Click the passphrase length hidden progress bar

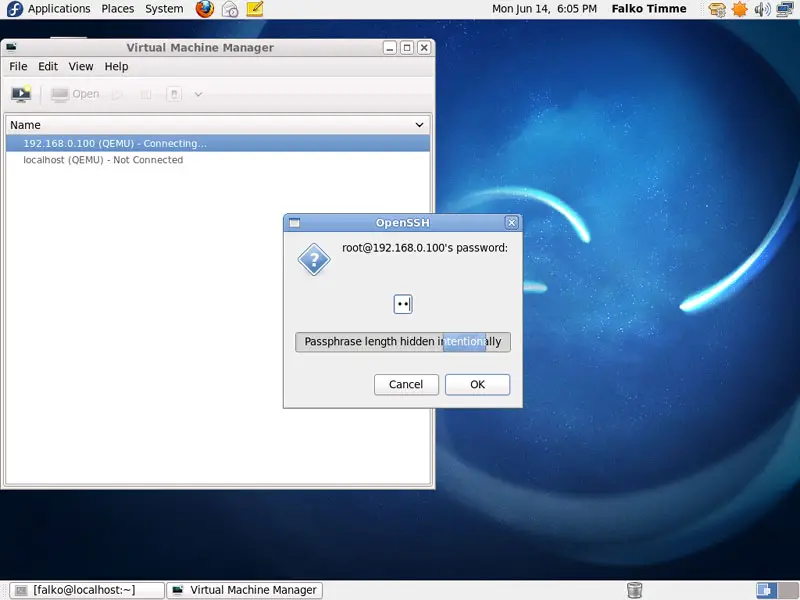[403, 342]
